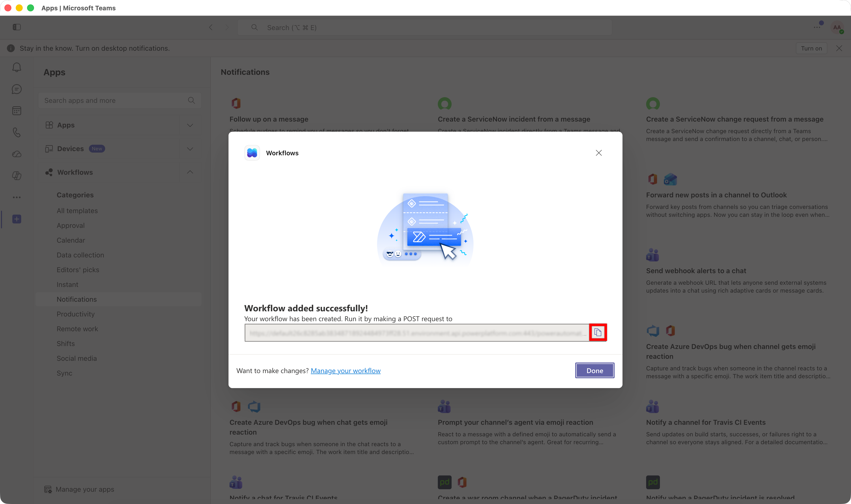851x504 pixels.
Task: Open the AA profile avatar
Action: click(x=837, y=28)
